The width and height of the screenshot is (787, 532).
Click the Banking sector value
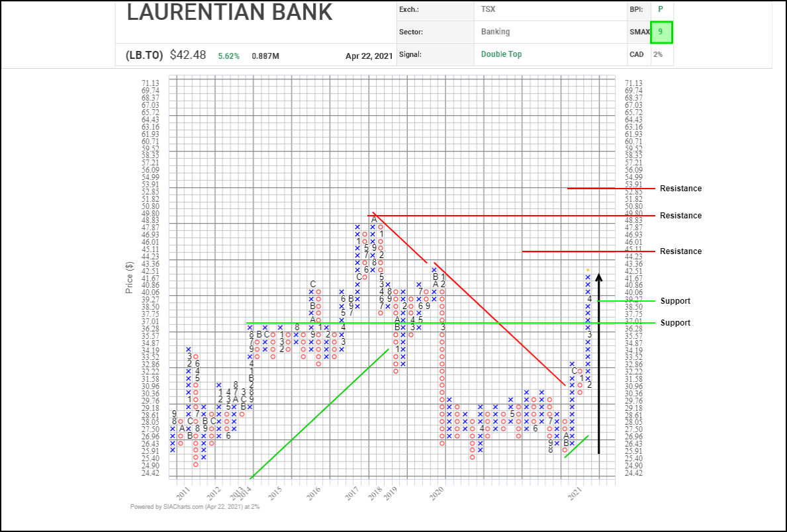pyautogui.click(x=496, y=32)
